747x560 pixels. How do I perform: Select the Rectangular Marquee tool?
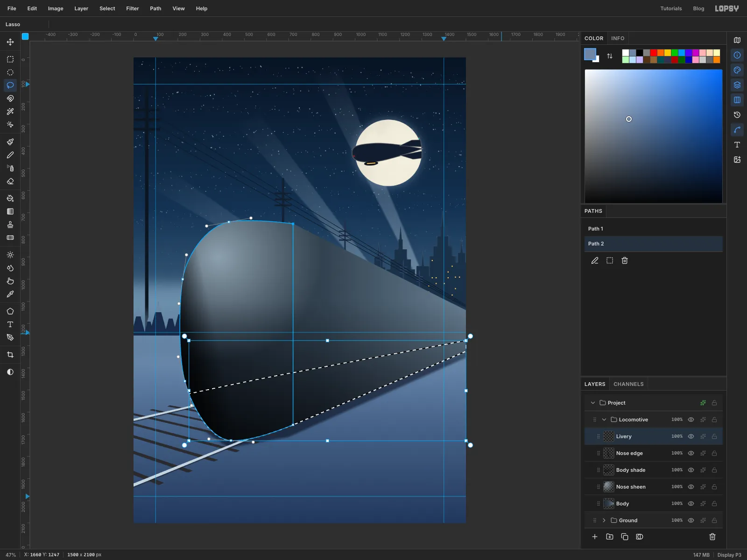[x=10, y=59]
